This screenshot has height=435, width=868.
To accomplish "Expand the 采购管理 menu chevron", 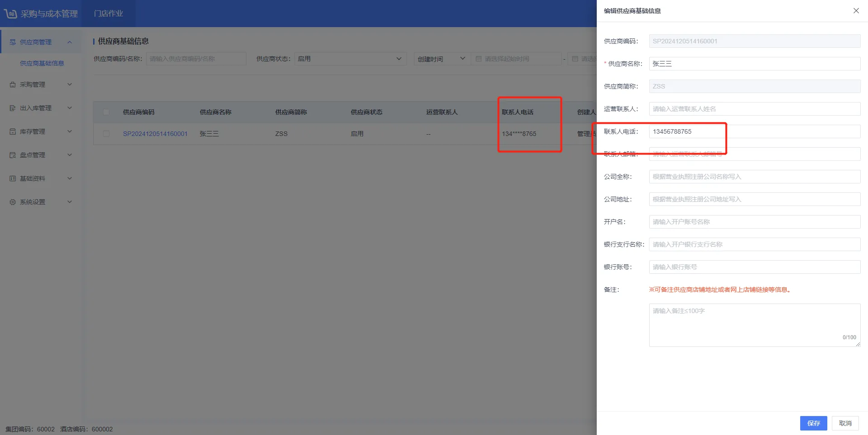I will (x=70, y=84).
